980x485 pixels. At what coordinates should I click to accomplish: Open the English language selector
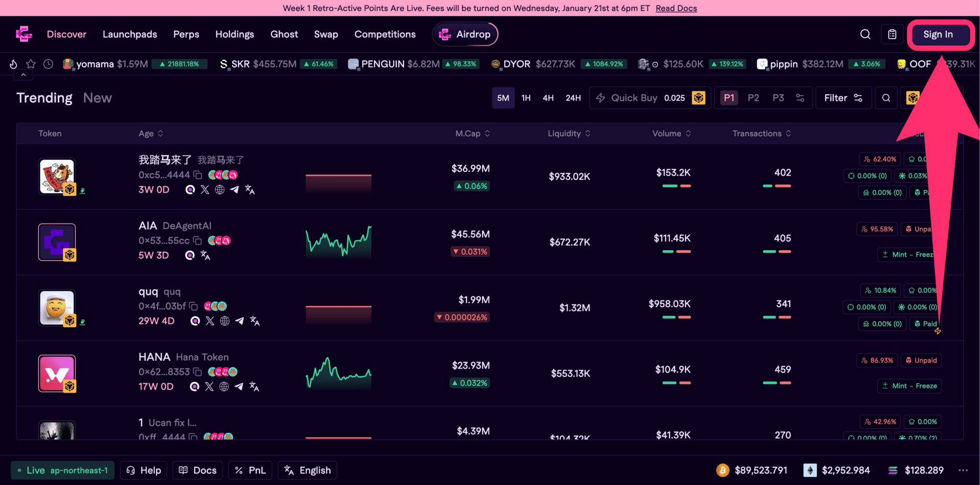[x=307, y=470]
